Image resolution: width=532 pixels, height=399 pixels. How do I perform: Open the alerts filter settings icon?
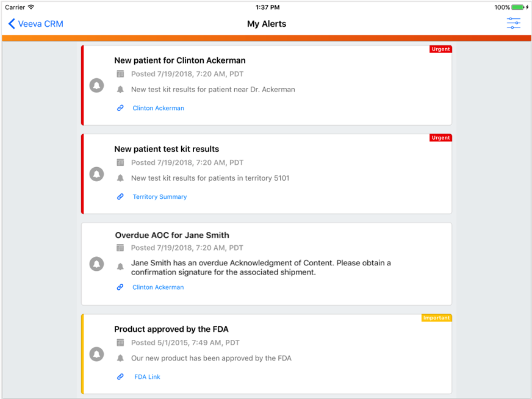[513, 24]
